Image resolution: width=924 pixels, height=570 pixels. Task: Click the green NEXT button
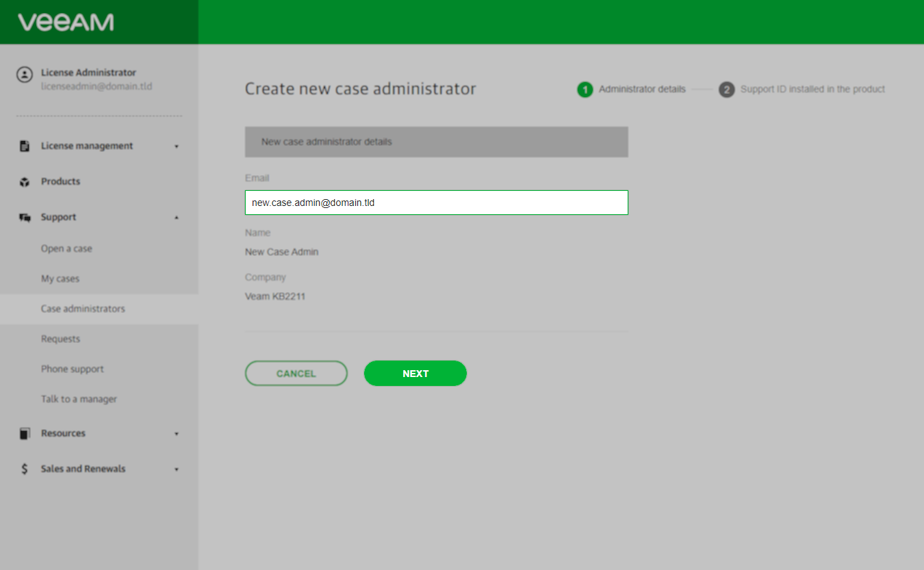tap(415, 374)
